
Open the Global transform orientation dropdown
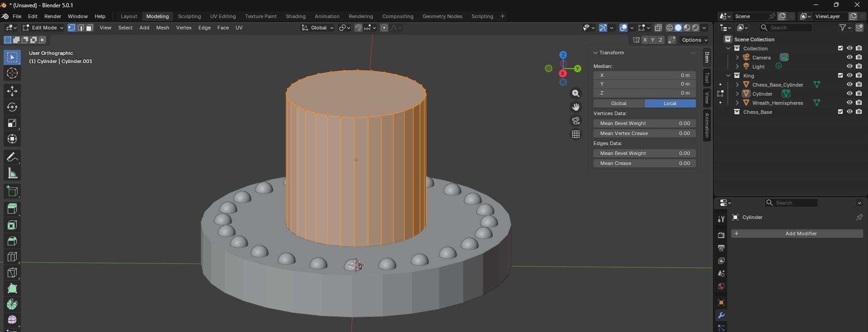318,28
